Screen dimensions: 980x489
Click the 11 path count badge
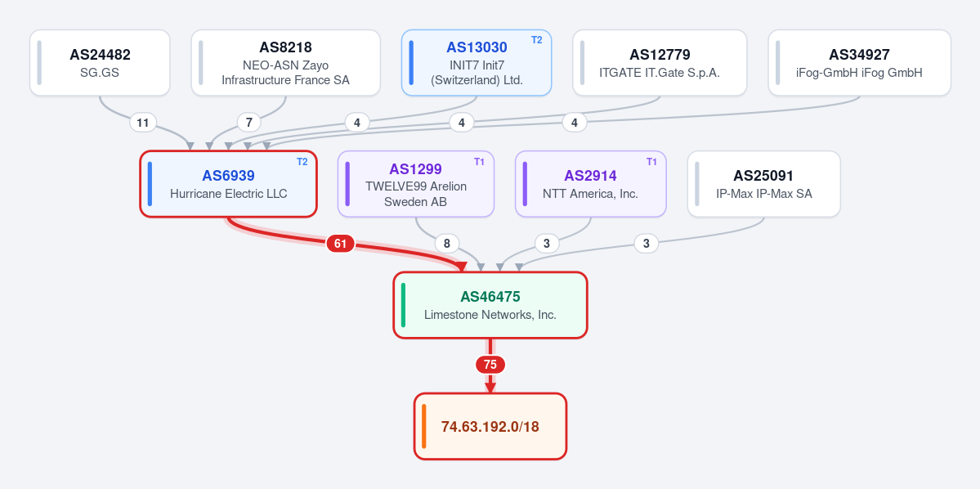click(143, 123)
